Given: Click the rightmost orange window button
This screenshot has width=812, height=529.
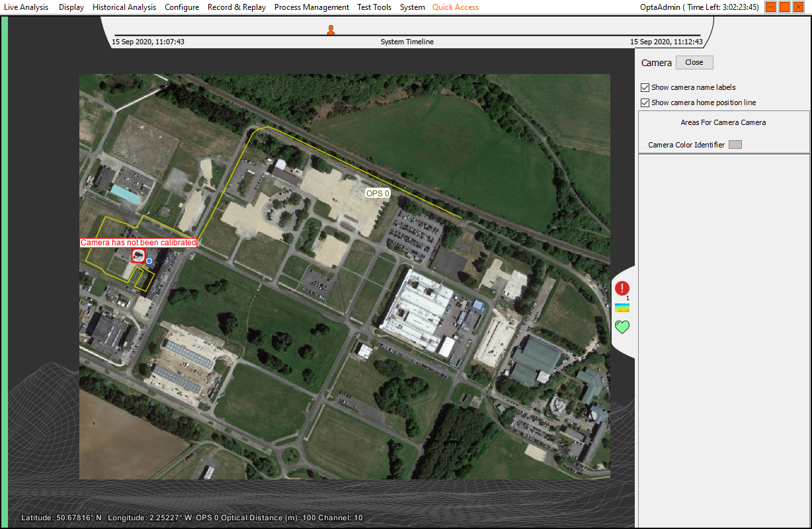Looking at the screenshot, I should pos(799,7).
